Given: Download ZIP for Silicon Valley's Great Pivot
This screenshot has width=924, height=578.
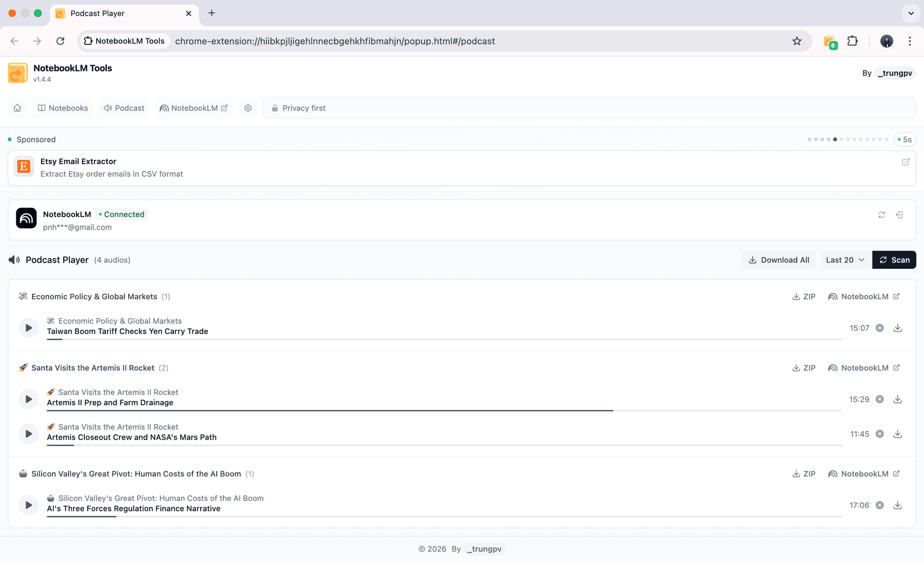Looking at the screenshot, I should click(804, 474).
